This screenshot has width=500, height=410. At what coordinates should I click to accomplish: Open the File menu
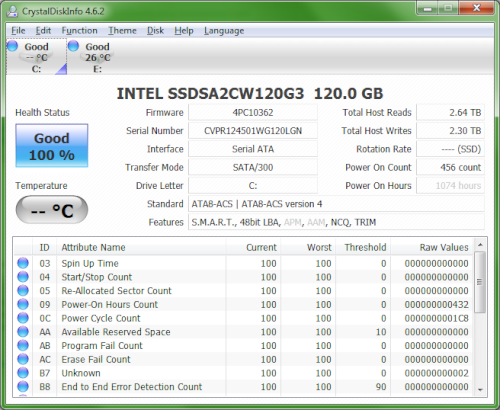tap(18, 31)
